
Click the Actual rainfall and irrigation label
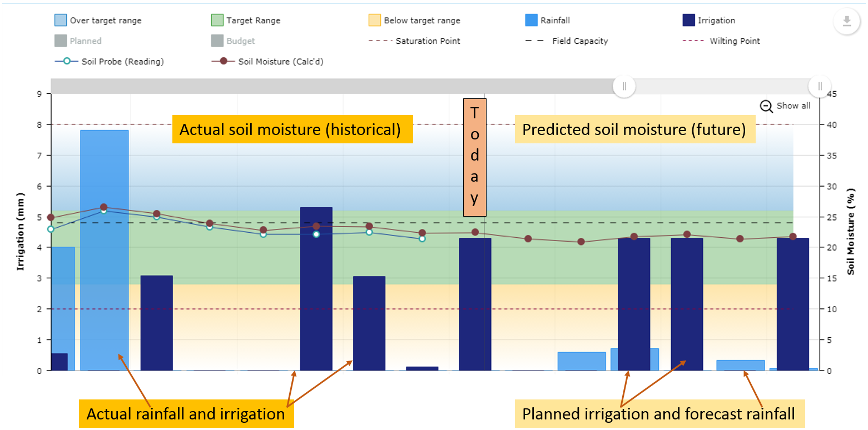click(185, 413)
